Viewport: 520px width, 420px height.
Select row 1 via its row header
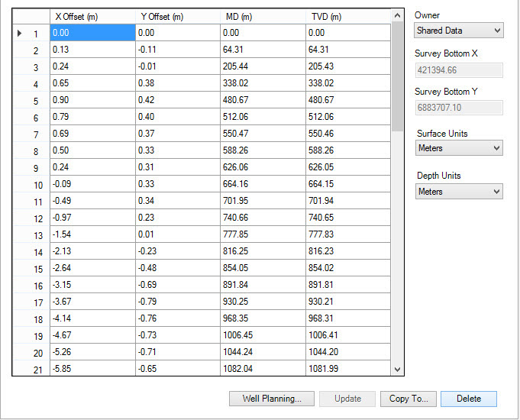coord(31,33)
